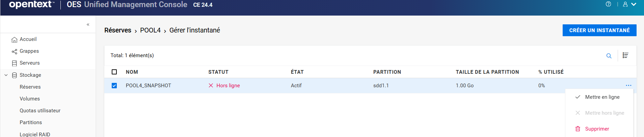This screenshot has width=644, height=137.
Task: Select Supprimer from context menu
Action: (x=597, y=129)
